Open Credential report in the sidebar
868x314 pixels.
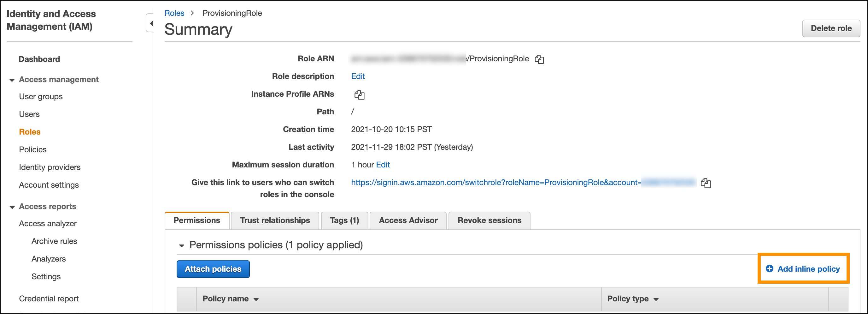click(x=49, y=299)
